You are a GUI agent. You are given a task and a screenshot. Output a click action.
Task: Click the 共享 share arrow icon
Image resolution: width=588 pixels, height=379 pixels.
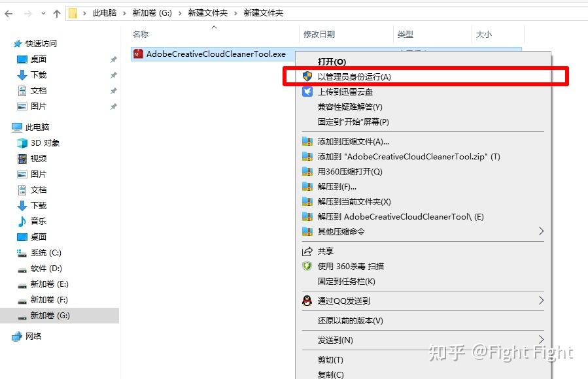click(x=305, y=250)
